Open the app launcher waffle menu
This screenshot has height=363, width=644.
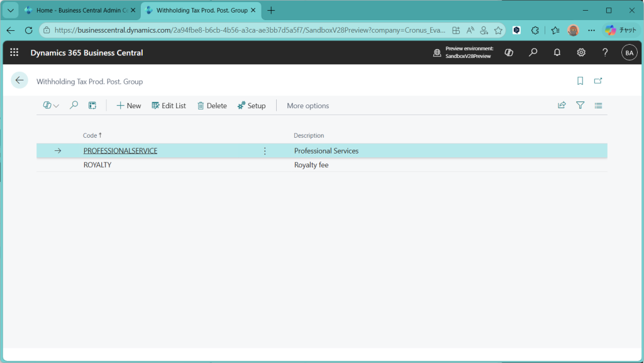point(14,53)
